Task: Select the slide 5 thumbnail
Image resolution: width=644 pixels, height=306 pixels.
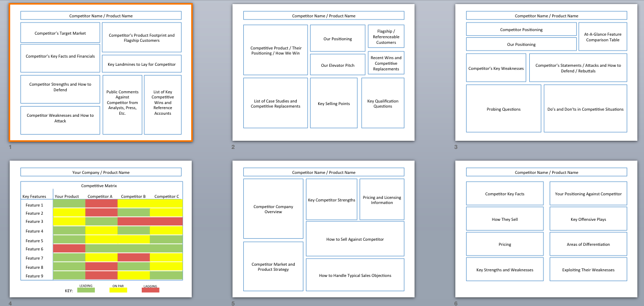Action: coord(323,229)
